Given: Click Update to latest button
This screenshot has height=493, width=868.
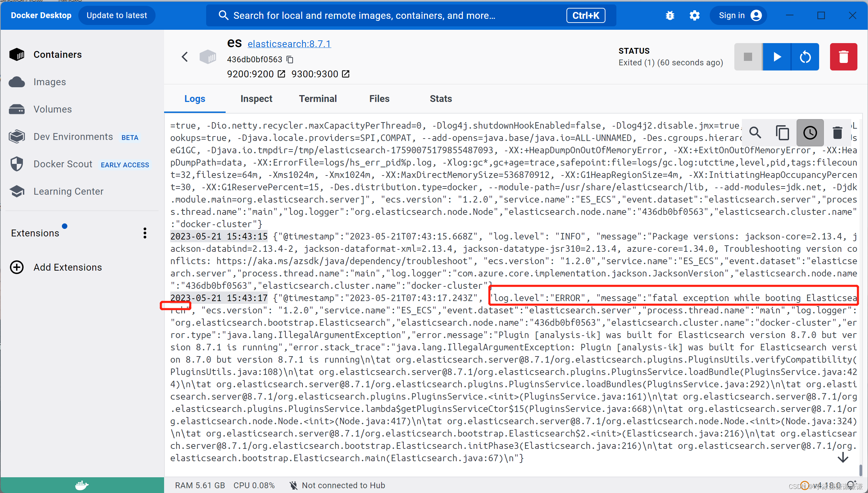Looking at the screenshot, I should 117,15.
